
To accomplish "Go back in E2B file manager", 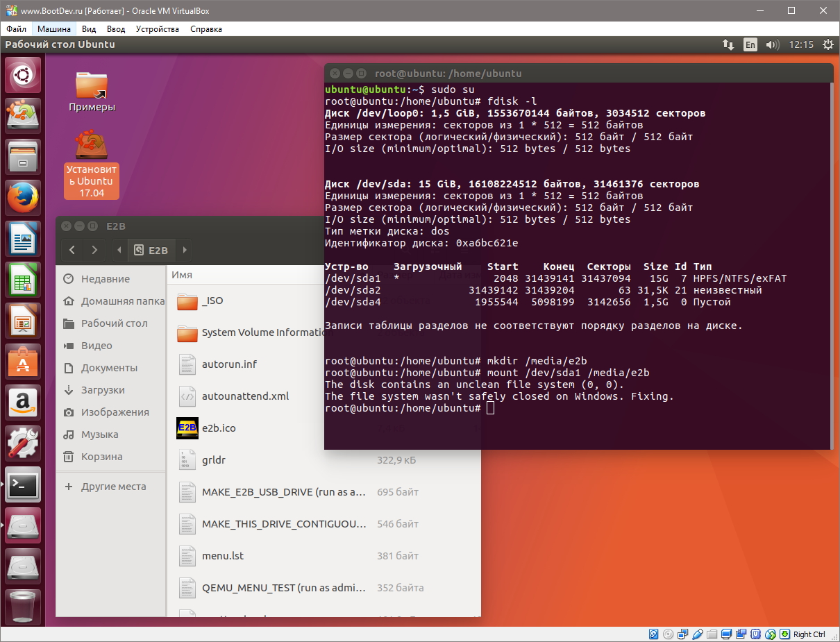I will point(72,250).
